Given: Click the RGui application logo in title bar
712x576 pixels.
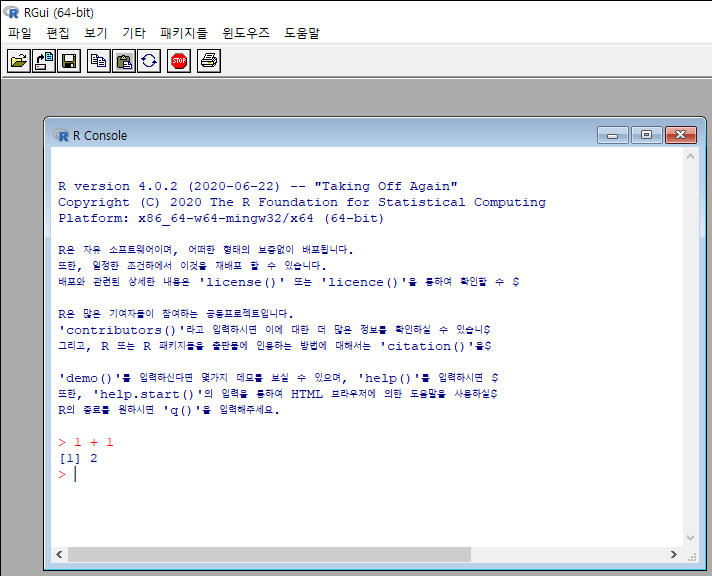Looking at the screenshot, I should point(11,12).
